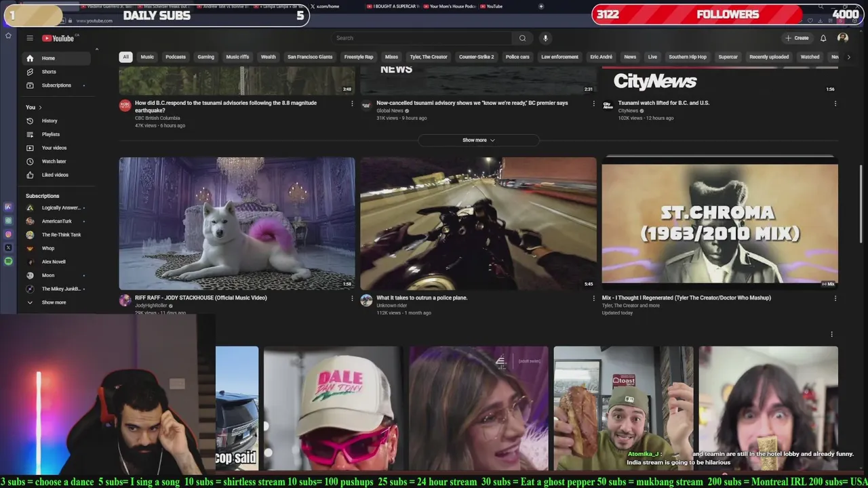Screen dimensions: 868x488
Task: Open Logically Answered subscription channel
Action: coord(57,207)
